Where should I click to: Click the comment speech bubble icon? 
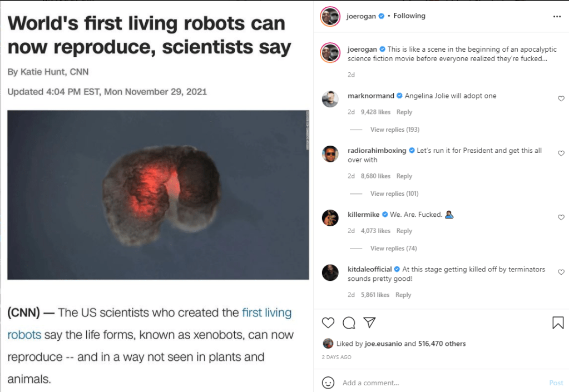(x=349, y=322)
